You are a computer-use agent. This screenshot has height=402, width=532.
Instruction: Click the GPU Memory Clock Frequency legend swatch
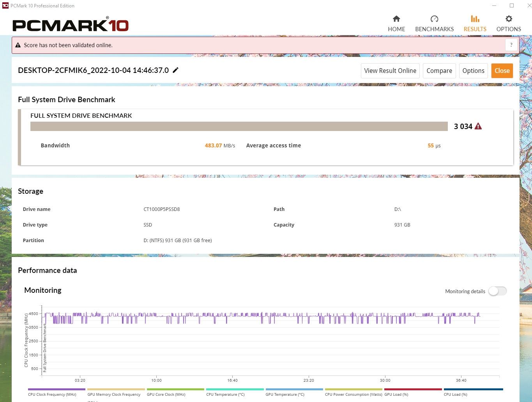tap(116, 389)
